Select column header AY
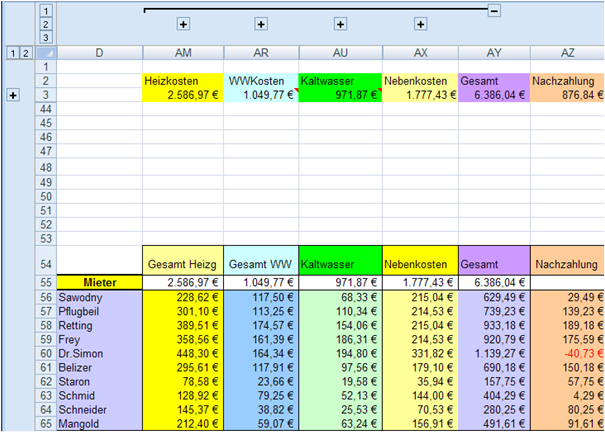The image size is (605, 432). (x=494, y=52)
